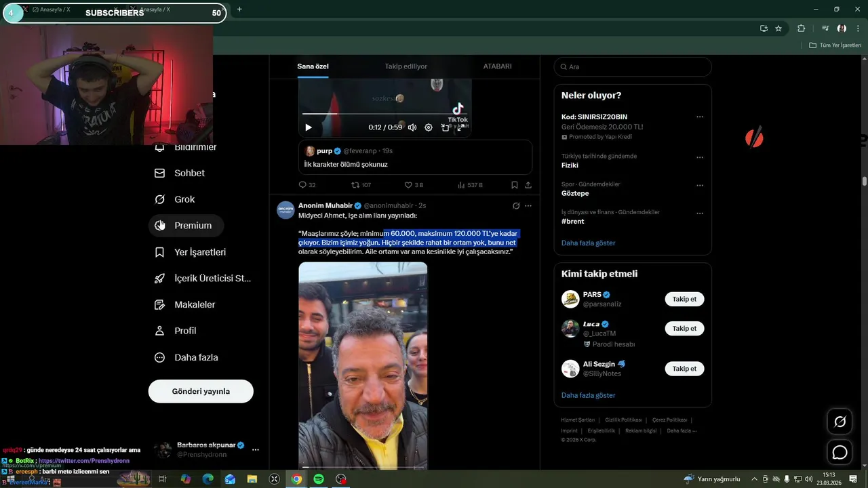Expand Daha fazla menu
The image size is (868, 488).
coord(186,357)
